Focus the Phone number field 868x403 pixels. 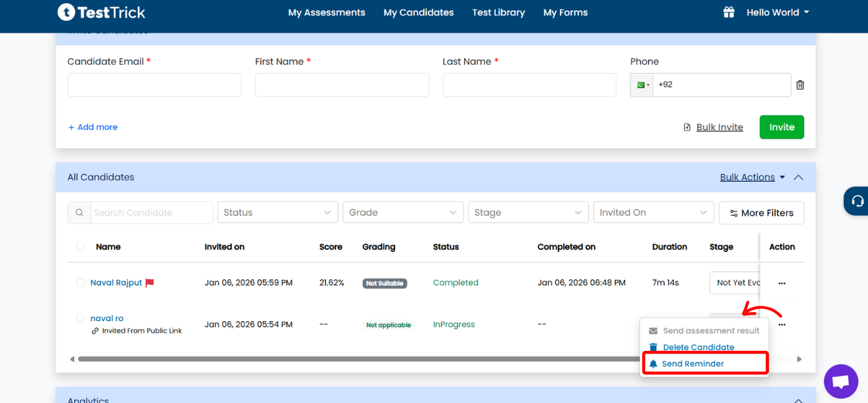point(722,85)
